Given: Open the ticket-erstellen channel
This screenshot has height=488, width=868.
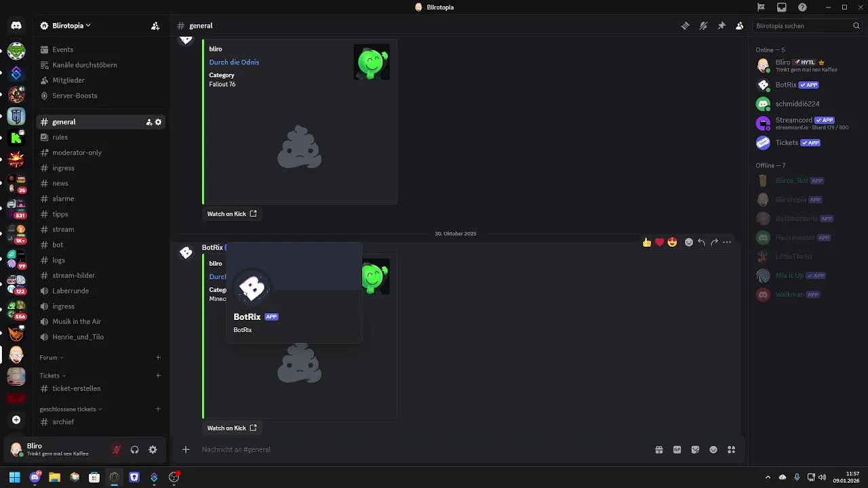Looking at the screenshot, I should pyautogui.click(x=101, y=388).
